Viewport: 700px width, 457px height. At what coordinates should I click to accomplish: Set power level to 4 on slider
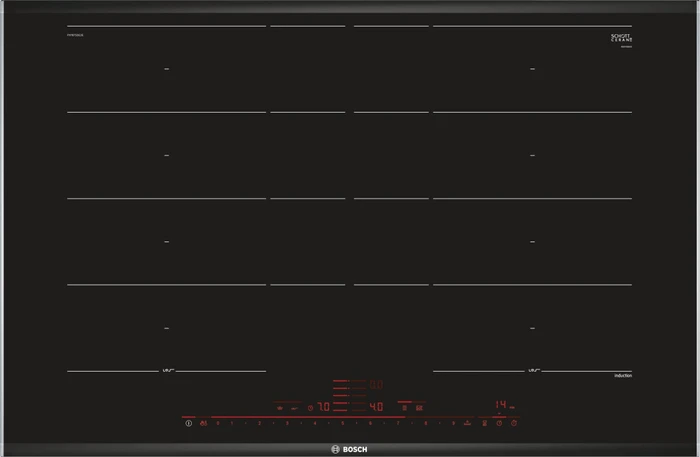[315, 423]
